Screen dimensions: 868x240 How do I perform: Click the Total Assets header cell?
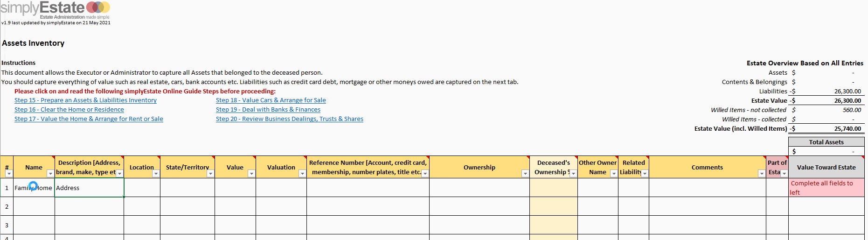click(x=826, y=142)
